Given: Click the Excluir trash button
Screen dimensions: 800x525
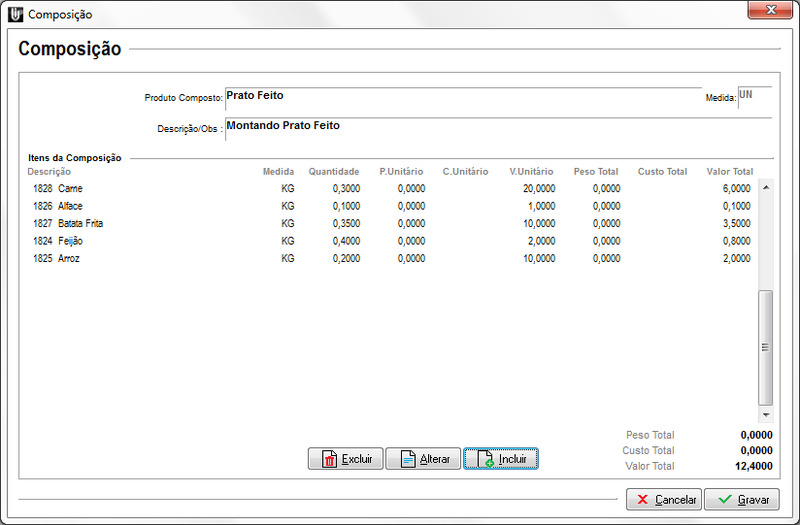Looking at the screenshot, I should [x=345, y=459].
